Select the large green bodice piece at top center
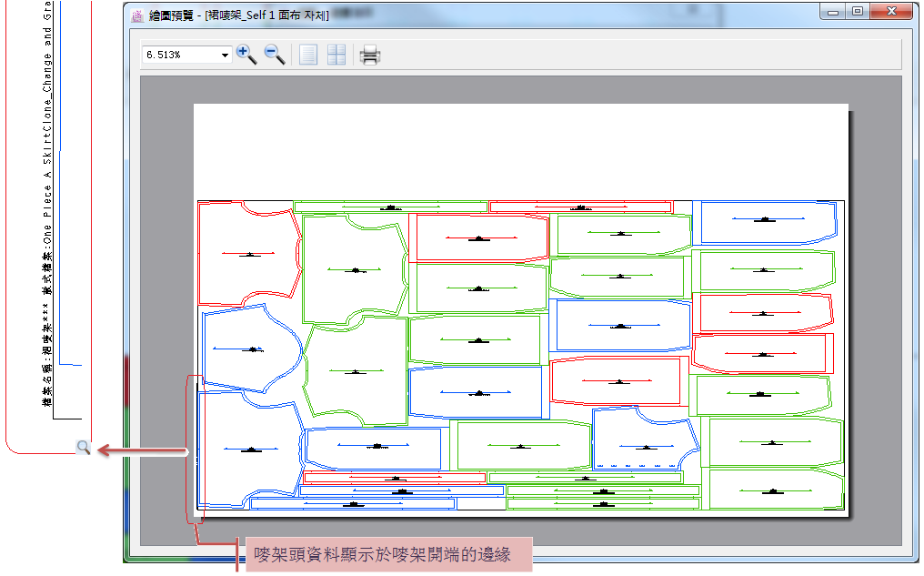 (x=354, y=269)
